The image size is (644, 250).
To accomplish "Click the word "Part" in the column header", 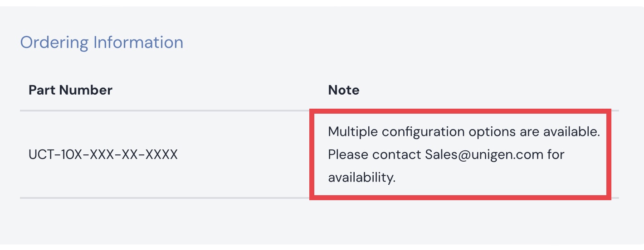I will pos(41,90).
